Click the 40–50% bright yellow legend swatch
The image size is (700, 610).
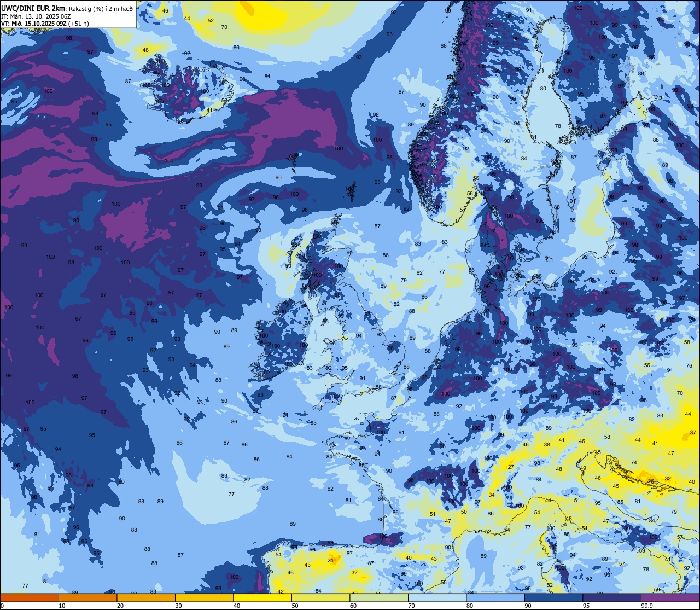(x=262, y=597)
